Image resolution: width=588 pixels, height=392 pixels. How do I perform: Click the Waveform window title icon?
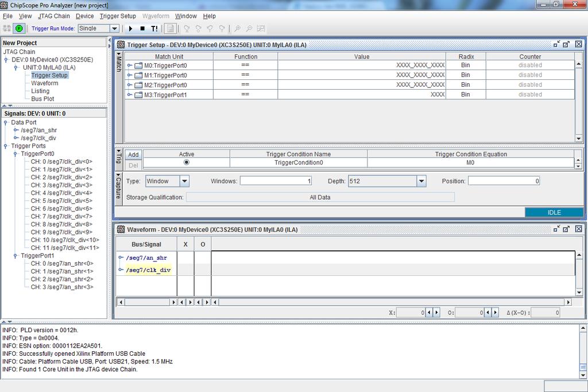tap(121, 229)
